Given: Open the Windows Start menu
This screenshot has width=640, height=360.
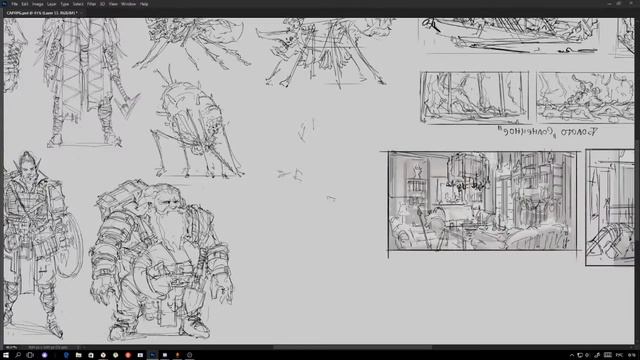Looking at the screenshot, I should click(6, 355).
